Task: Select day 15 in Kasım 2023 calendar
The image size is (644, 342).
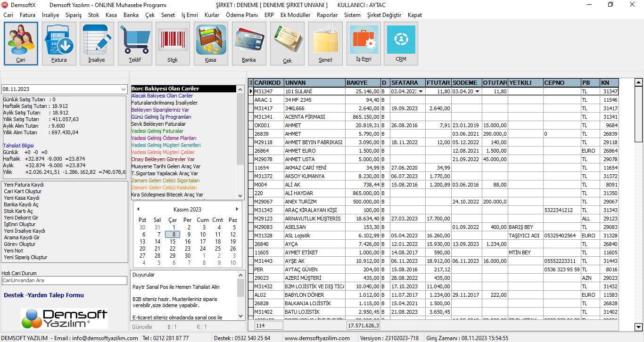Action: pos(173,241)
